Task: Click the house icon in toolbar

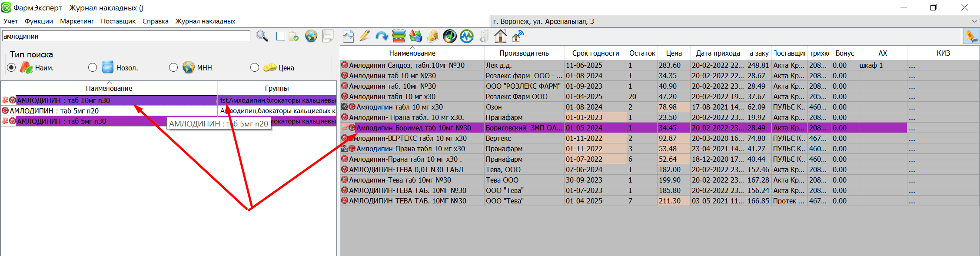Action: (500, 36)
